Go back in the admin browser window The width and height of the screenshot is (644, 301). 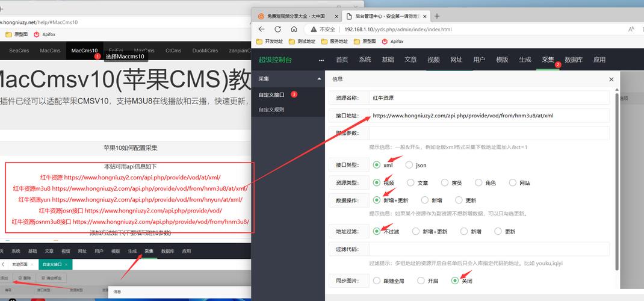coord(262,29)
